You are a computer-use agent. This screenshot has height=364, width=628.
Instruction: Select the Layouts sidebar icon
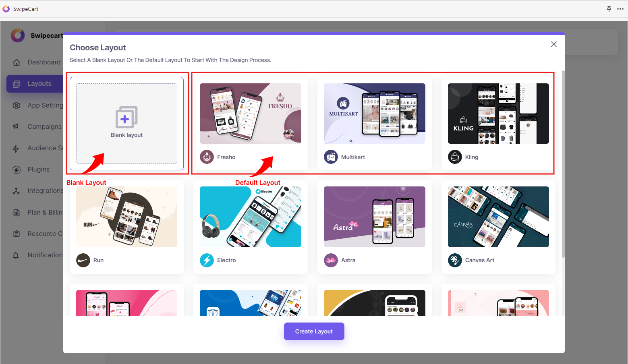[17, 84]
